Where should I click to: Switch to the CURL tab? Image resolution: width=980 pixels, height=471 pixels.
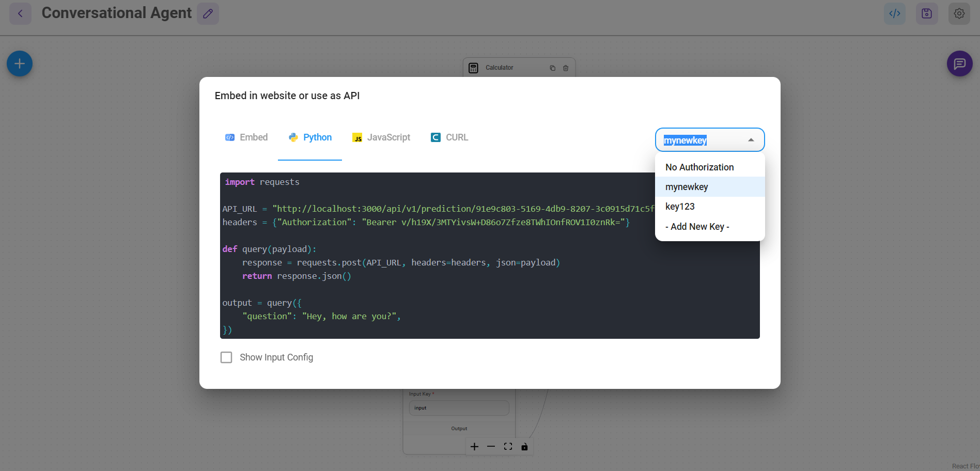click(449, 137)
